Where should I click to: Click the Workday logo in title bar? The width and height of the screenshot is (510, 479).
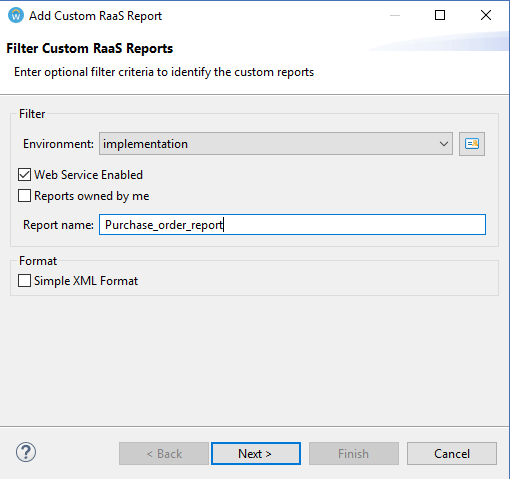[16, 15]
